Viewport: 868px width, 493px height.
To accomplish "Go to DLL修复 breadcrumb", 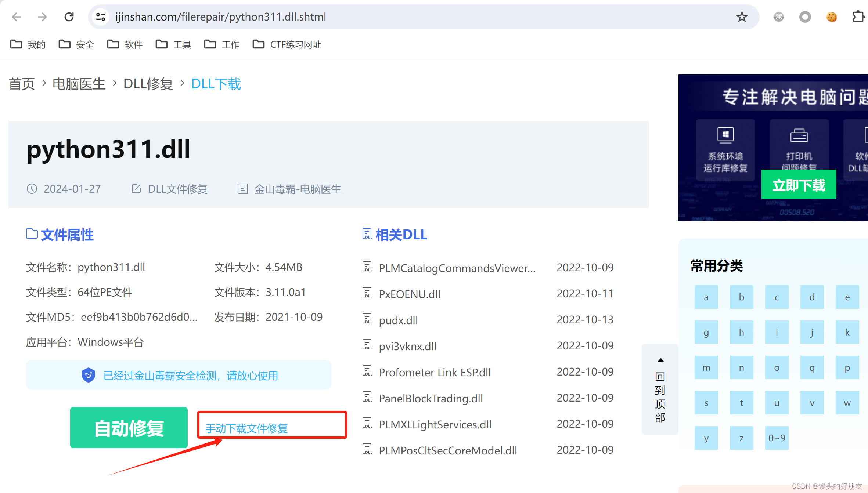I will click(x=148, y=84).
